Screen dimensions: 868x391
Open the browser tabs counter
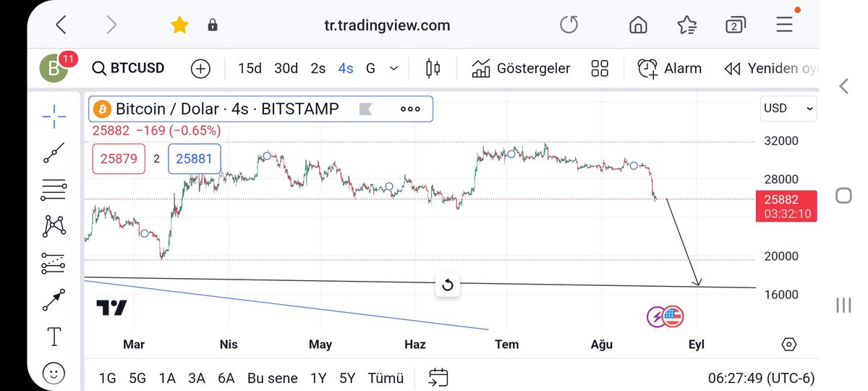(736, 25)
